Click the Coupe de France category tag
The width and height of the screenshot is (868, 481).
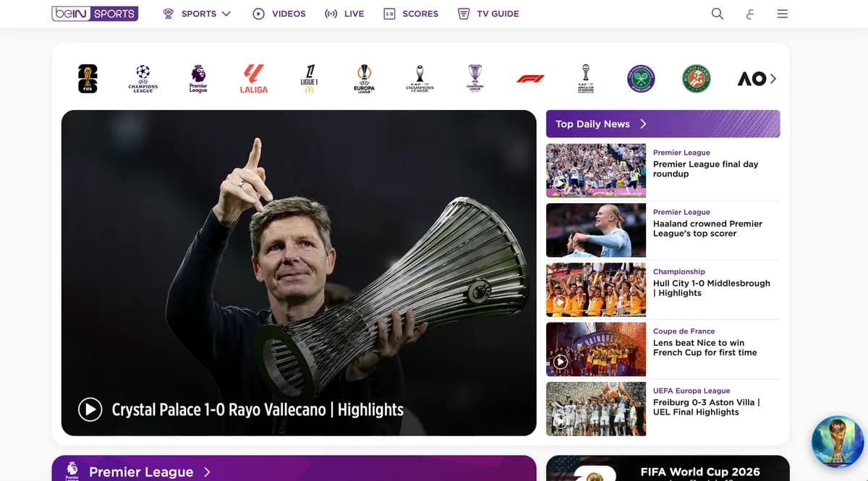coord(684,331)
